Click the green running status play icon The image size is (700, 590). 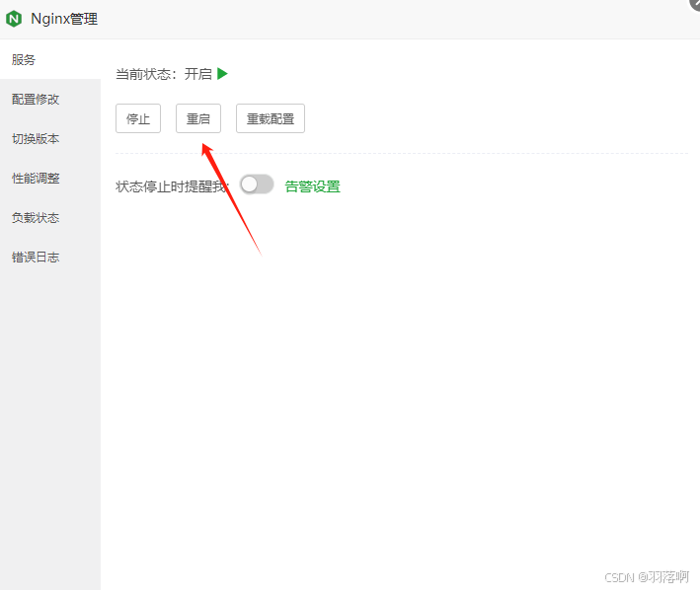pyautogui.click(x=222, y=74)
